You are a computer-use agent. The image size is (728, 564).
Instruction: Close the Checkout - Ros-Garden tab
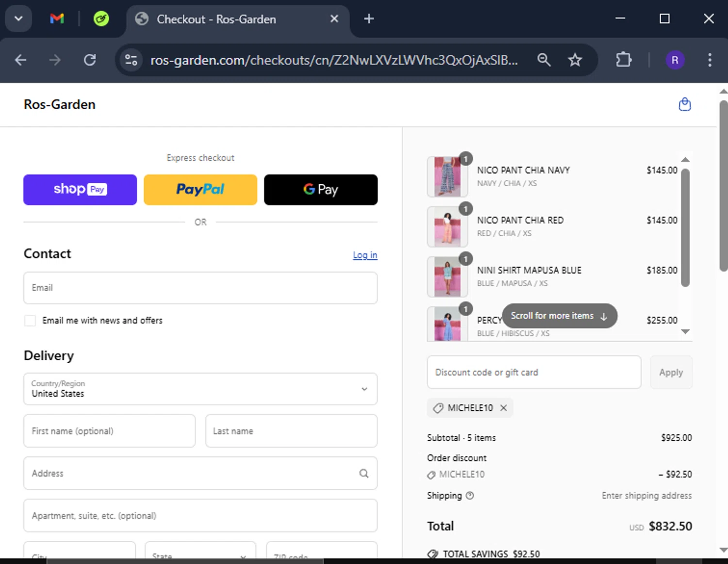pos(334,19)
